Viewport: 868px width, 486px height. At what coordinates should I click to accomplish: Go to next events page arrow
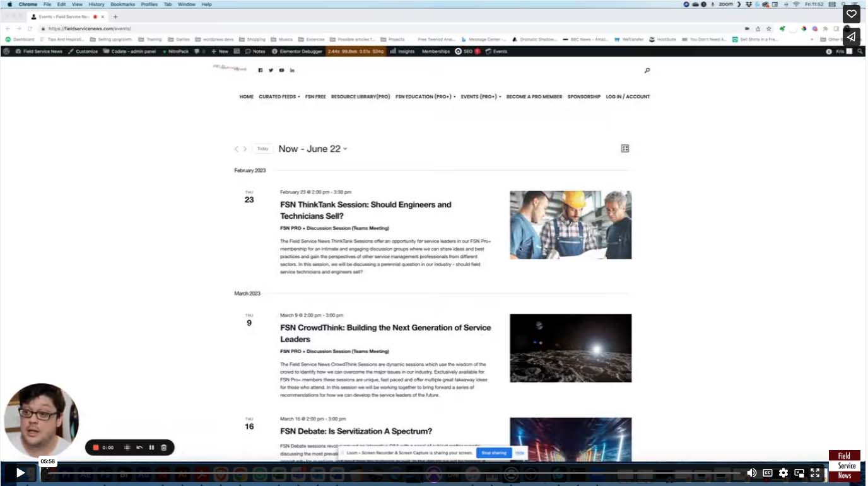tap(245, 149)
